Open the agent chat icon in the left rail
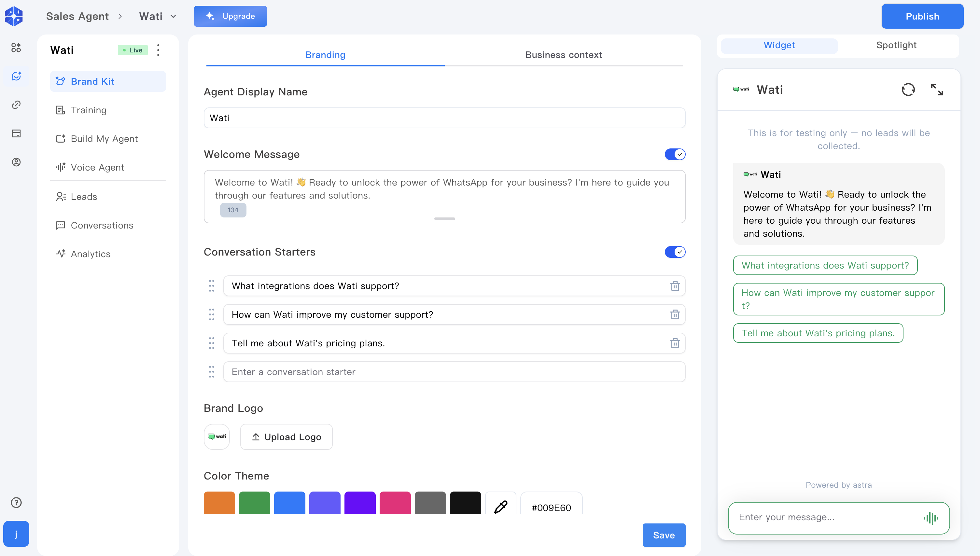 16,76
